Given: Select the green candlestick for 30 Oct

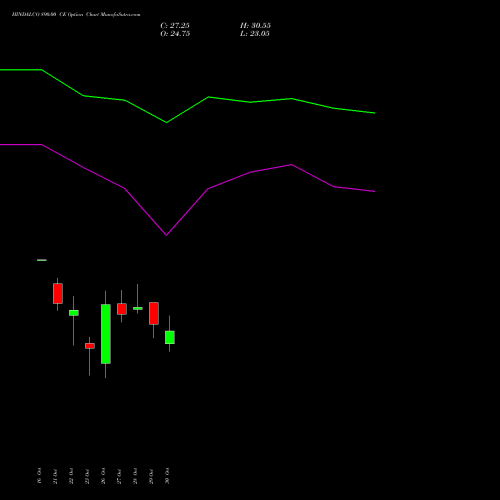Looking at the screenshot, I should point(170,337).
